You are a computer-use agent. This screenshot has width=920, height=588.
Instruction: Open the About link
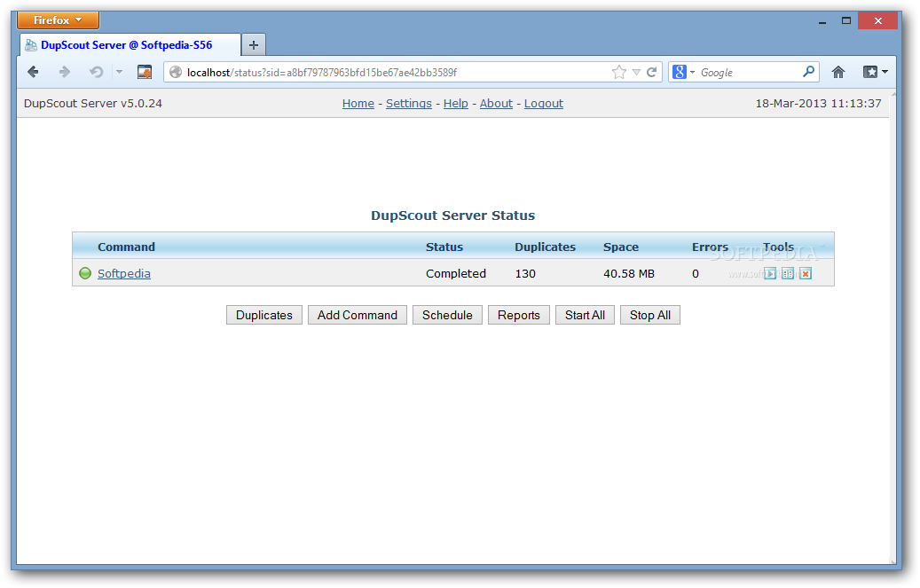pos(496,103)
